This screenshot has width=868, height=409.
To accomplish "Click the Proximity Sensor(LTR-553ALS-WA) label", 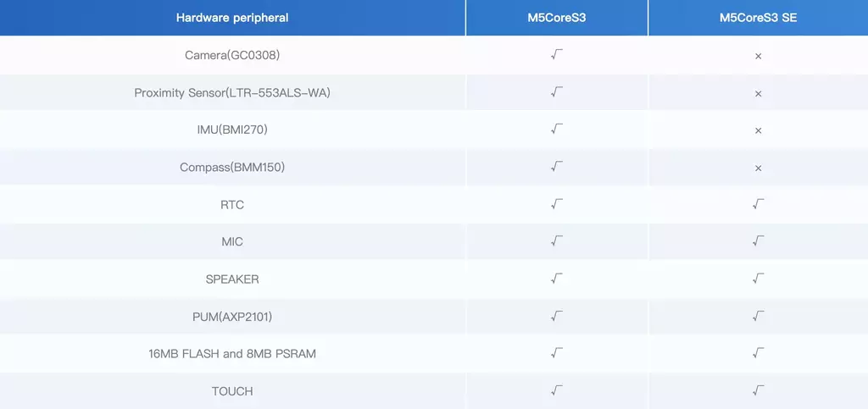I will coord(232,93).
